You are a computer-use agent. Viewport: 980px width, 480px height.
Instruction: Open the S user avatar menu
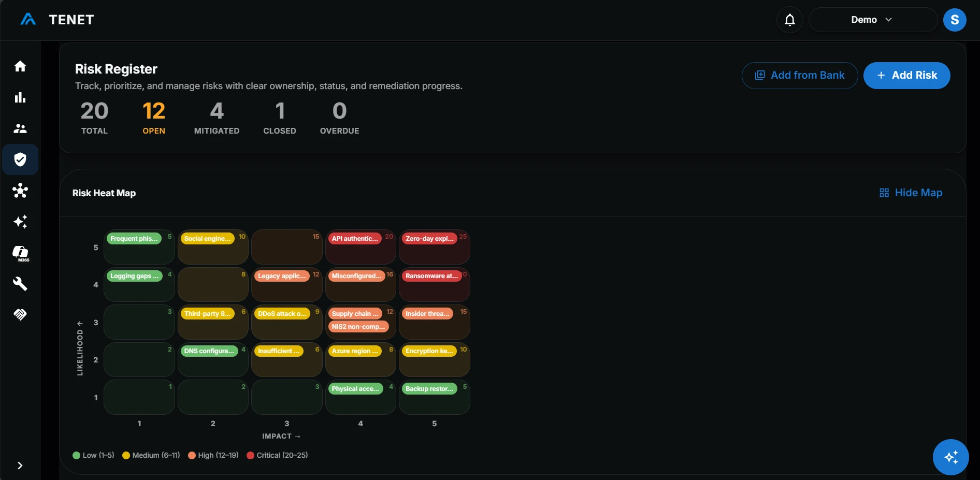(955, 20)
